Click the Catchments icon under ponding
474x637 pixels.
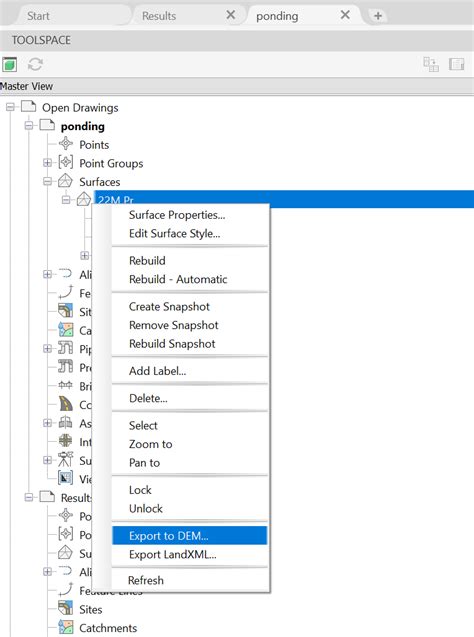coord(66,329)
